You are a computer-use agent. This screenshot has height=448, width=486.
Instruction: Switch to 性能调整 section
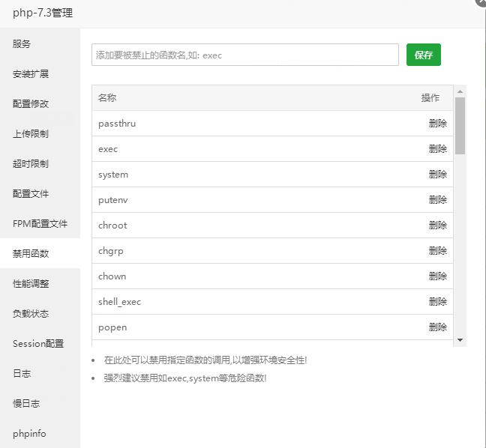pos(31,284)
